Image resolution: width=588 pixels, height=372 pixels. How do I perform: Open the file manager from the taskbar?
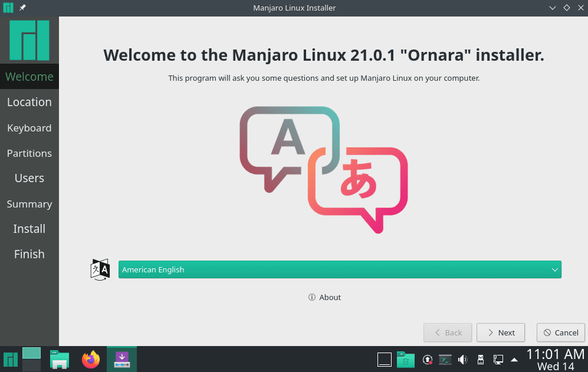point(59,359)
